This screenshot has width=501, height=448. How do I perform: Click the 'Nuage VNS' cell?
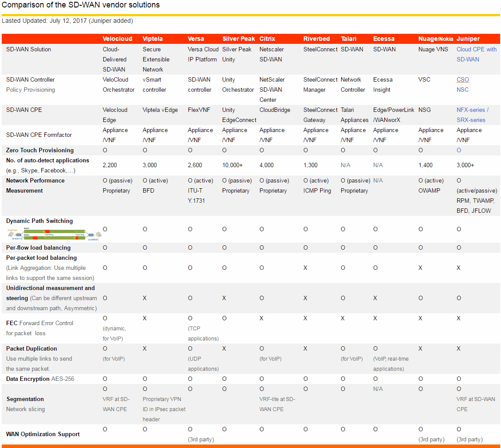coord(433,49)
